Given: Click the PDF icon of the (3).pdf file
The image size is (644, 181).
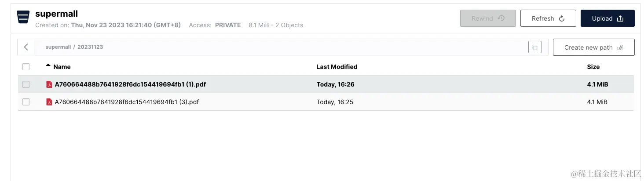Looking at the screenshot, I should (49, 102).
